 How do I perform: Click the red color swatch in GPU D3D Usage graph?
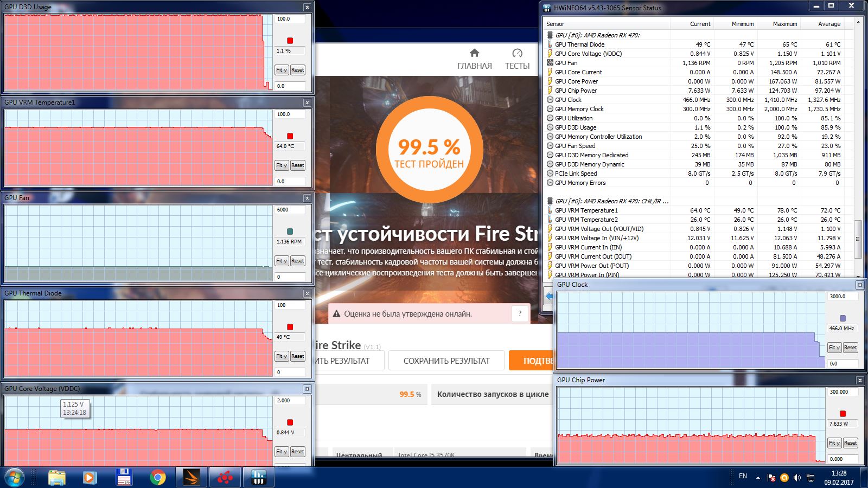290,41
